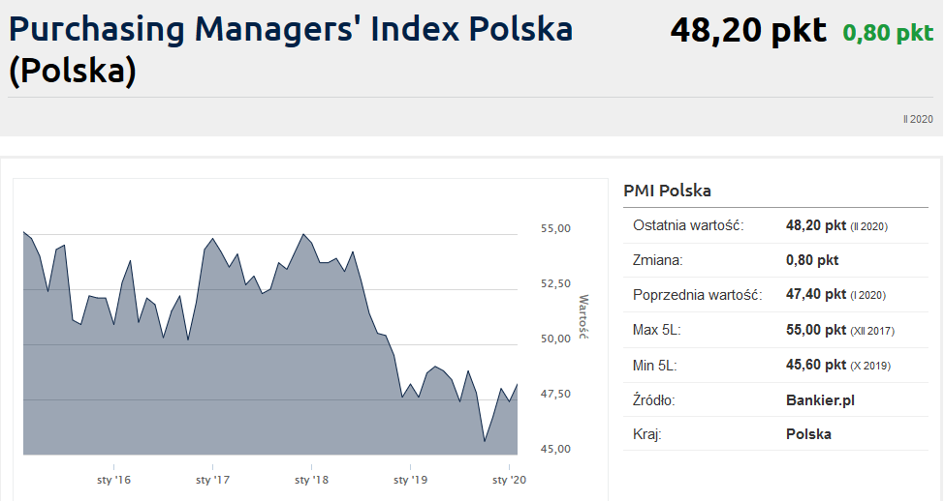945x501 pixels.
Task: Click the vertical Wartość axis title
Action: [584, 318]
